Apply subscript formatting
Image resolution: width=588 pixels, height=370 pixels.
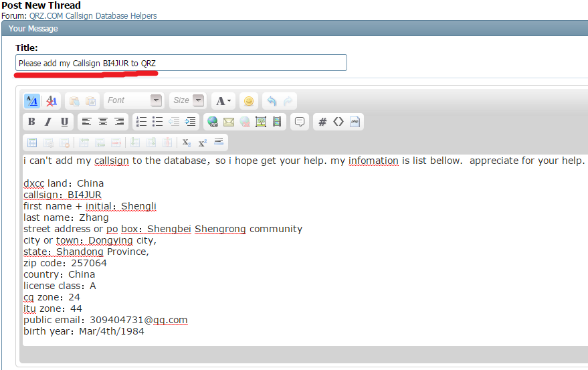(x=187, y=143)
